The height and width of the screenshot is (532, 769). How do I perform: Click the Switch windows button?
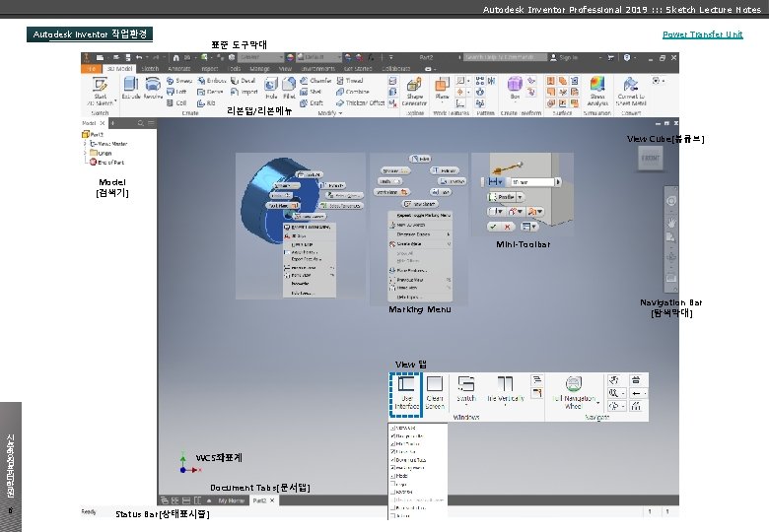coord(466,391)
